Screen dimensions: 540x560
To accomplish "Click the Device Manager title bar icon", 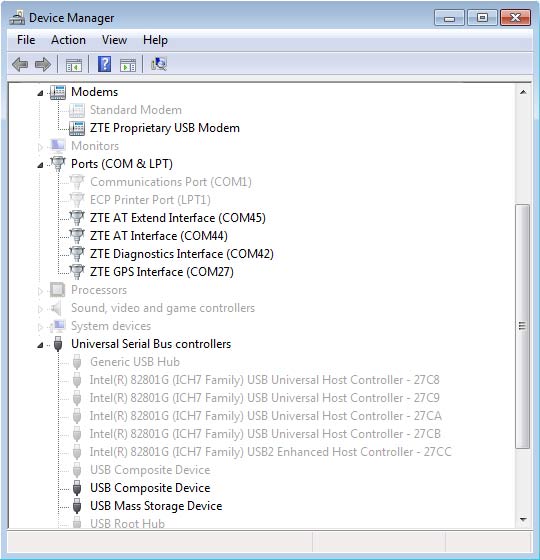I will 17,18.
